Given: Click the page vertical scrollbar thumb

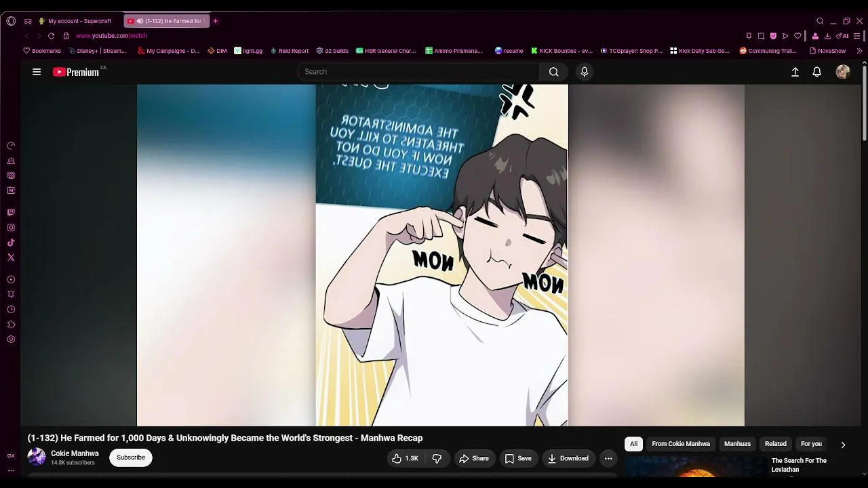Looking at the screenshot, I should click(x=864, y=102).
